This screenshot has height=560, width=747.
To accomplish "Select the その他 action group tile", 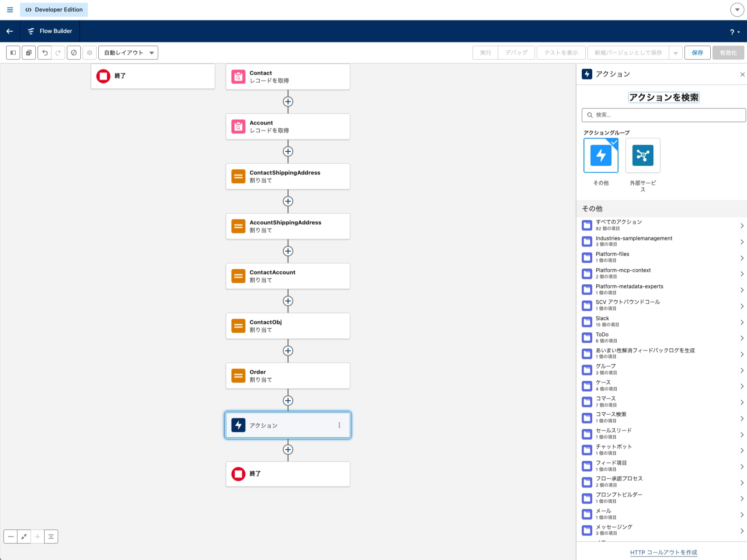I will [601, 155].
